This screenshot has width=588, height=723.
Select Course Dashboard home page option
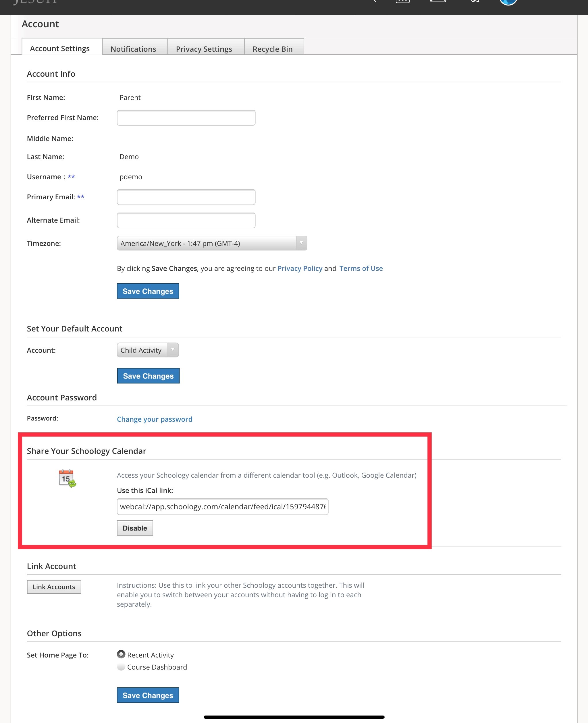coord(121,667)
